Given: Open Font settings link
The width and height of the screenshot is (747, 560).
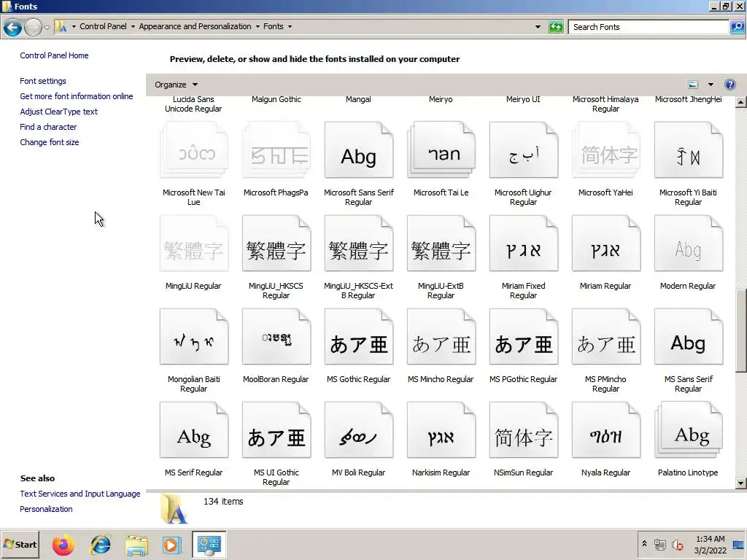Looking at the screenshot, I should (43, 81).
